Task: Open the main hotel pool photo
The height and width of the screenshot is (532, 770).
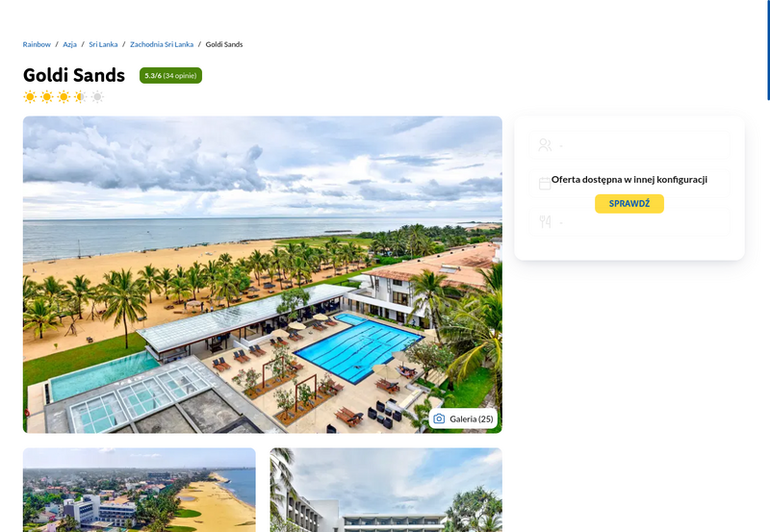Action: point(262,274)
